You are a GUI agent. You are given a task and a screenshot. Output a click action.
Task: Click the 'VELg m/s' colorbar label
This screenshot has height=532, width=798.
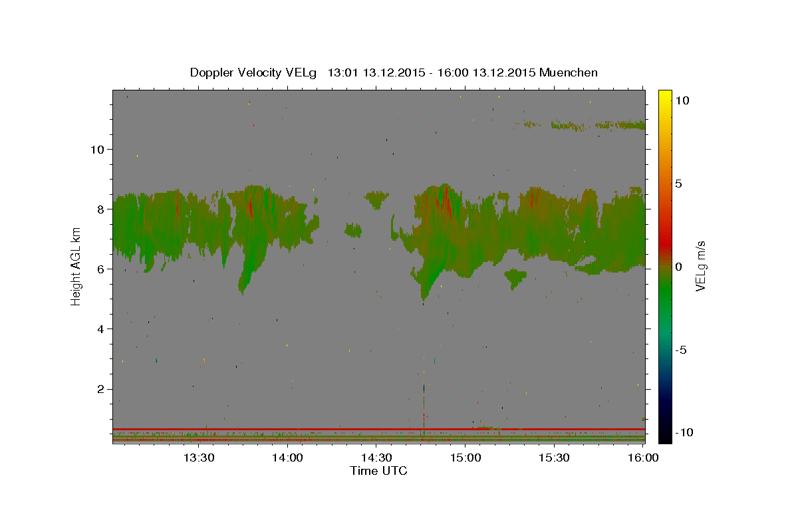tap(700, 266)
